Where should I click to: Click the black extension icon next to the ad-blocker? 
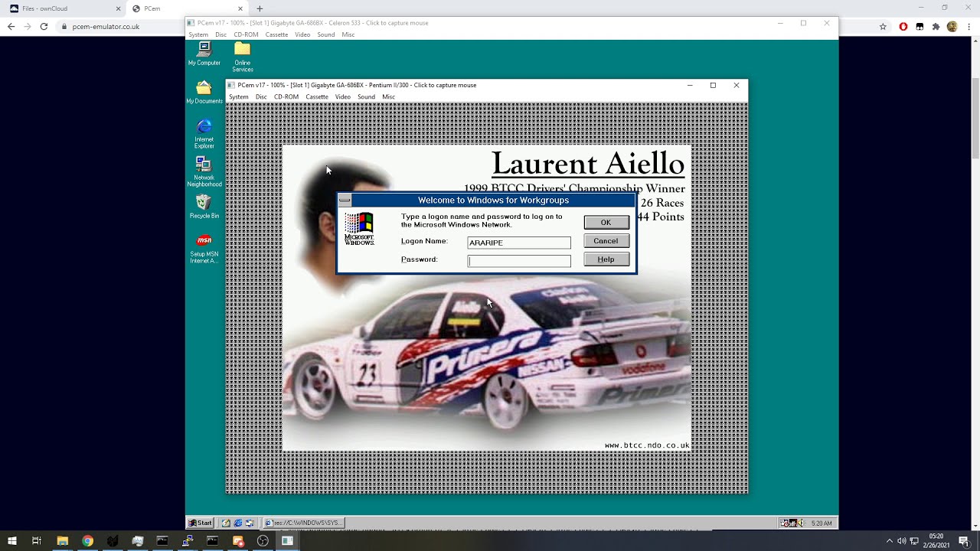[x=920, y=26]
